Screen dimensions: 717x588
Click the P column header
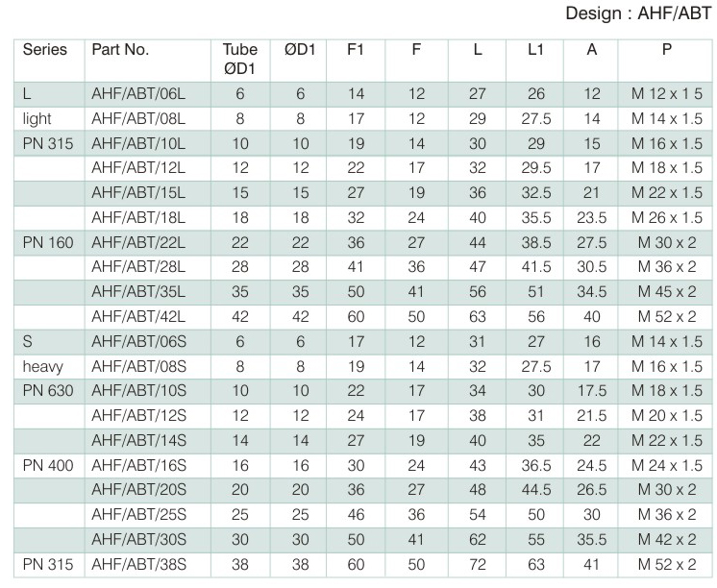(667, 49)
